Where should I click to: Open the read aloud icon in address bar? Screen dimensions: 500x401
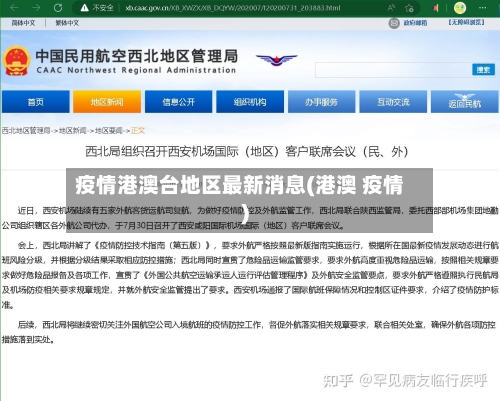click(x=391, y=8)
